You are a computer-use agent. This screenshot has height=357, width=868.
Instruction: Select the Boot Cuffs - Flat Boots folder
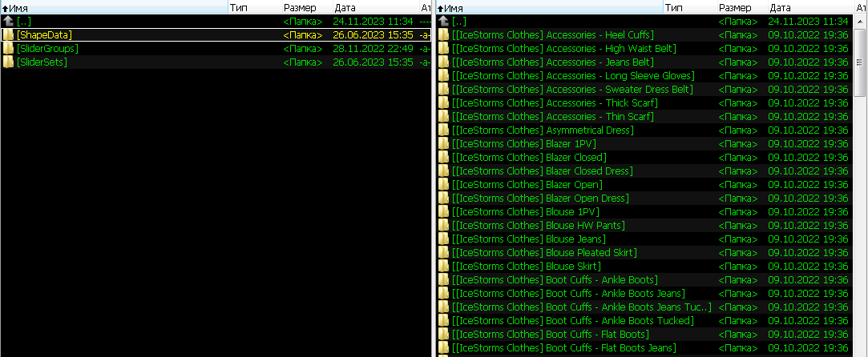(x=551, y=334)
